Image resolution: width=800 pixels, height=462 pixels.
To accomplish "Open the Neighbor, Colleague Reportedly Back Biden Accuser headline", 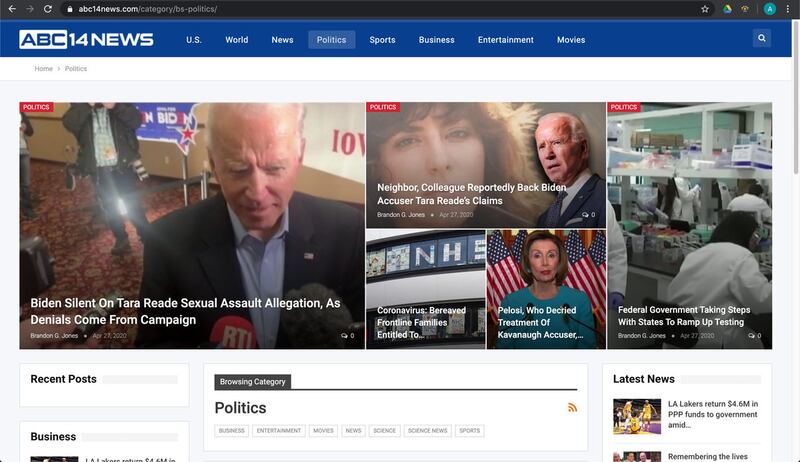I will [471, 194].
